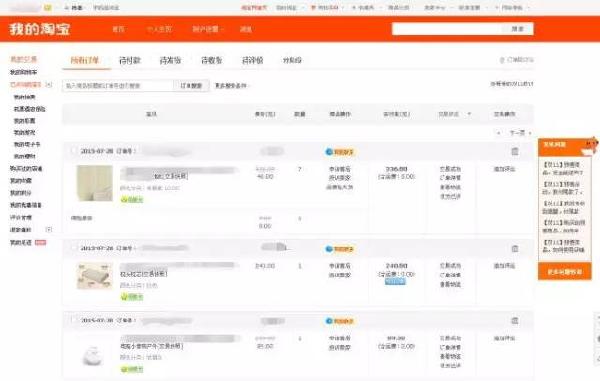Click 投诉卖家 on the 240.00 order
The image size is (600, 381).
coord(340,275)
